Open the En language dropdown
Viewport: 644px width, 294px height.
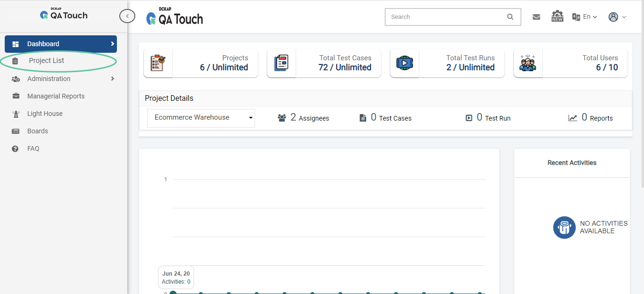(590, 17)
